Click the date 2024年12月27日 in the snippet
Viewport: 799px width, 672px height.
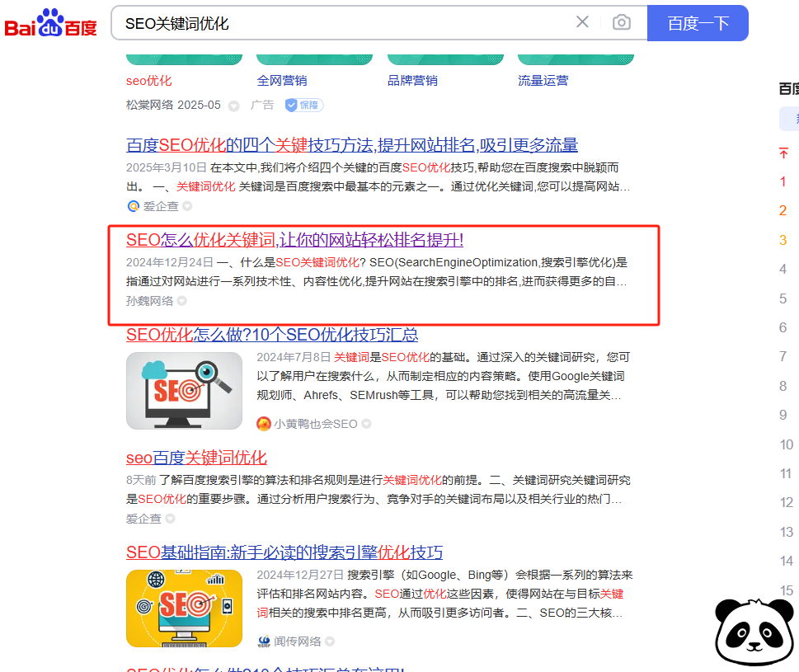point(300,575)
